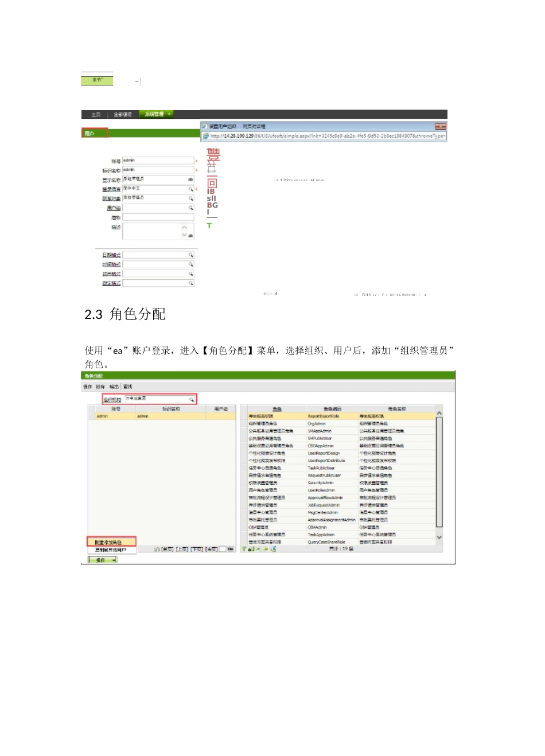The width and height of the screenshot is (545, 756).
Task: Open the lookup icon of 货币格式 field
Action: coord(191,274)
